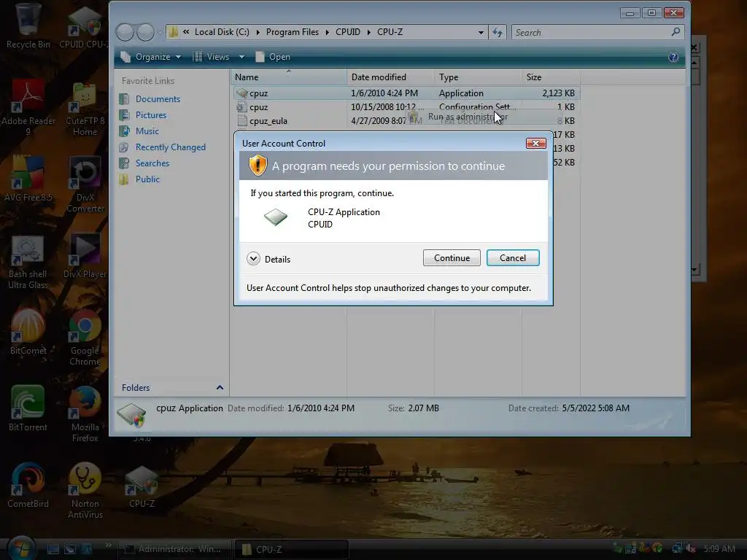Image resolution: width=747 pixels, height=560 pixels.
Task: Open BitTorrent desktop icon
Action: [x=28, y=408]
